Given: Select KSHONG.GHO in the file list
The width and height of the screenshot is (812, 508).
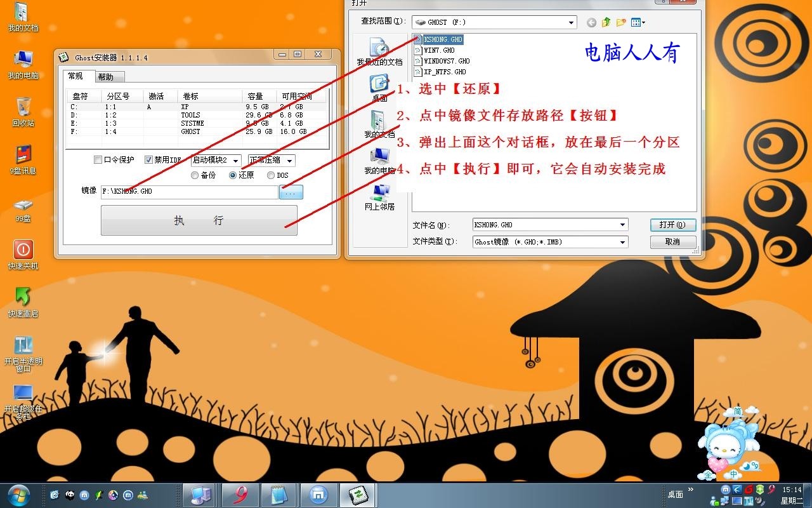Looking at the screenshot, I should pos(439,39).
